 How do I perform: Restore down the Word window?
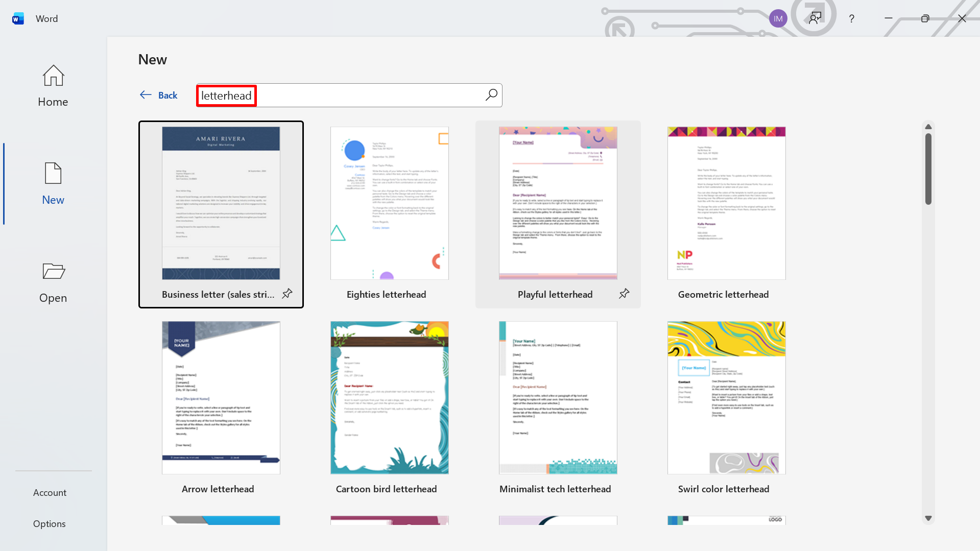pos(925,19)
